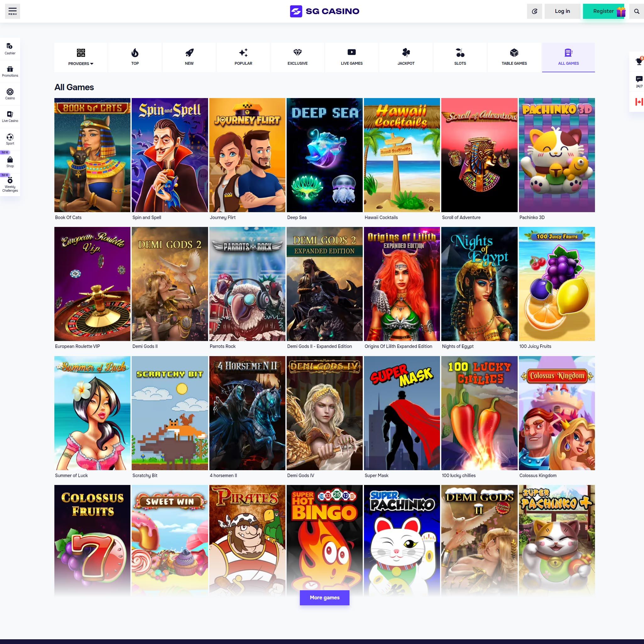Open 24/7 live chat icon

(638, 82)
